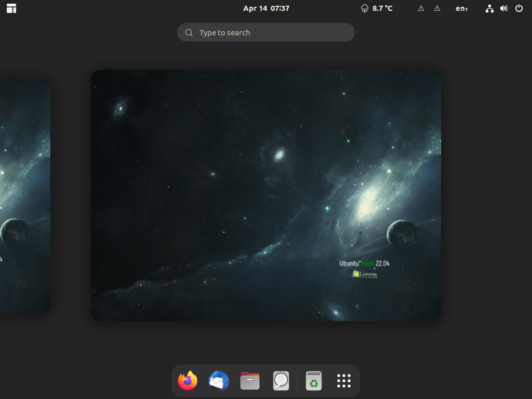532x399 pixels.
Task: Open the power menu icon
Action: click(519, 8)
